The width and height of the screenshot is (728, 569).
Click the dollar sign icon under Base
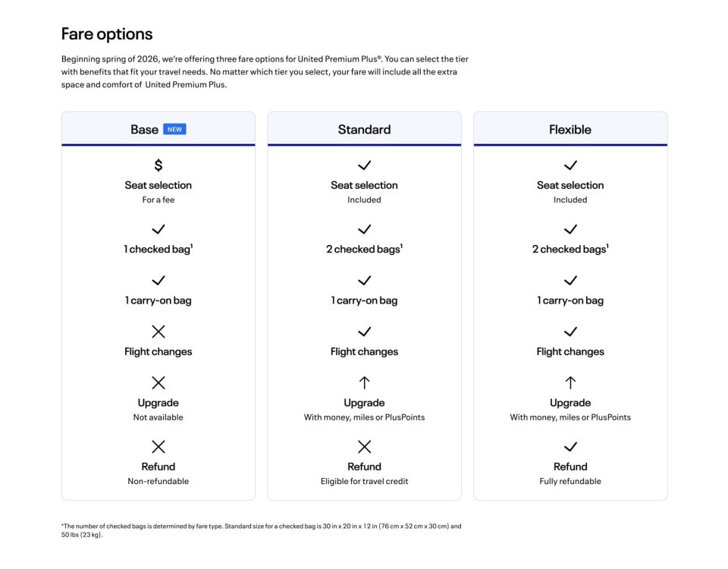pos(158,165)
